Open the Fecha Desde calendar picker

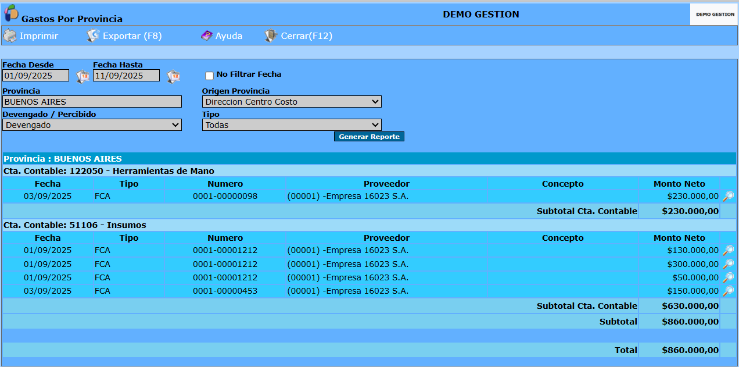pyautogui.click(x=82, y=76)
